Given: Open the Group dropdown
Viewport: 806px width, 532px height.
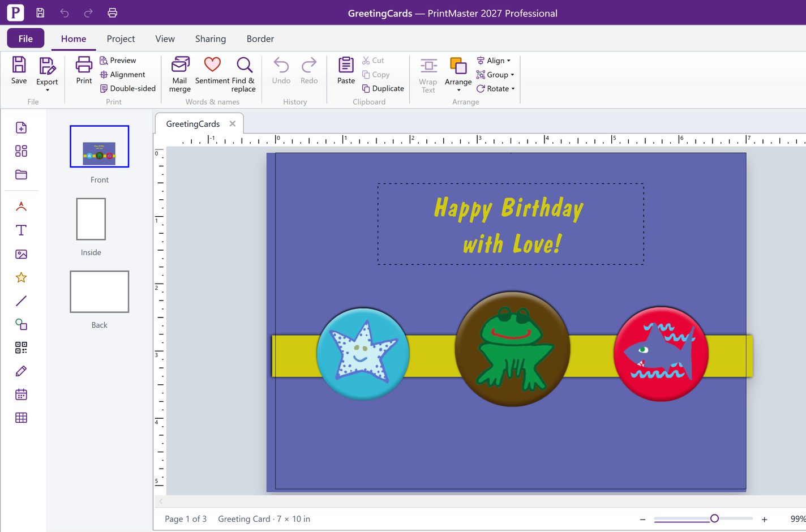Looking at the screenshot, I should tap(495, 75).
